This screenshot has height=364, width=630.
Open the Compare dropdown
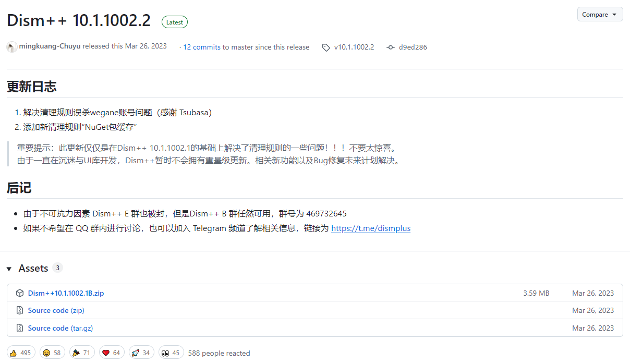point(600,14)
